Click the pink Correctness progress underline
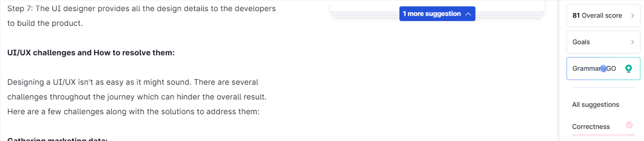The height and width of the screenshot is (141, 644). tap(603, 135)
